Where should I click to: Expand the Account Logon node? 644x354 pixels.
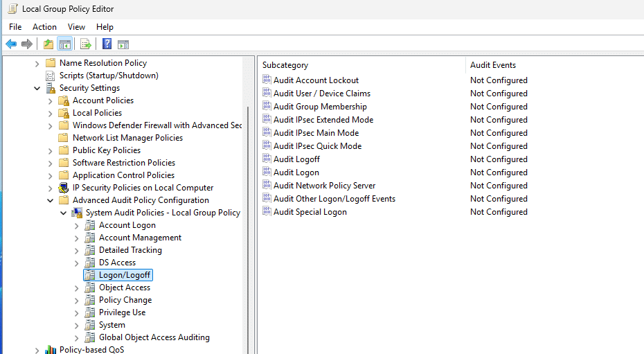(77, 226)
